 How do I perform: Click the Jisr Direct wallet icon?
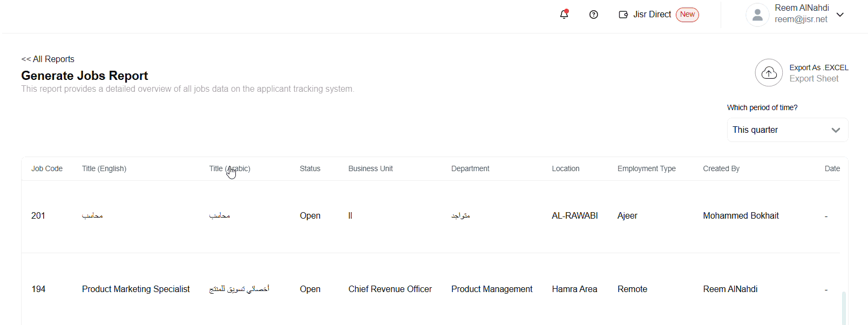click(x=623, y=15)
